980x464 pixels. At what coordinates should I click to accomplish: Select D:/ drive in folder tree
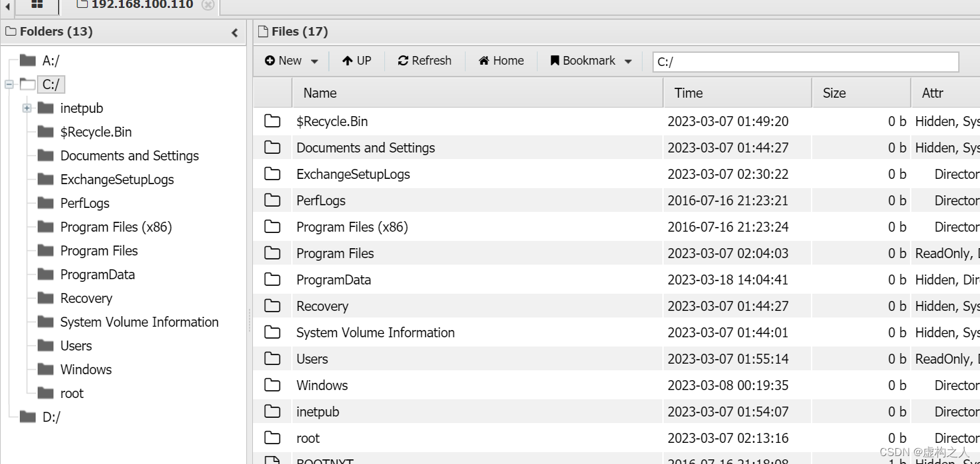51,417
